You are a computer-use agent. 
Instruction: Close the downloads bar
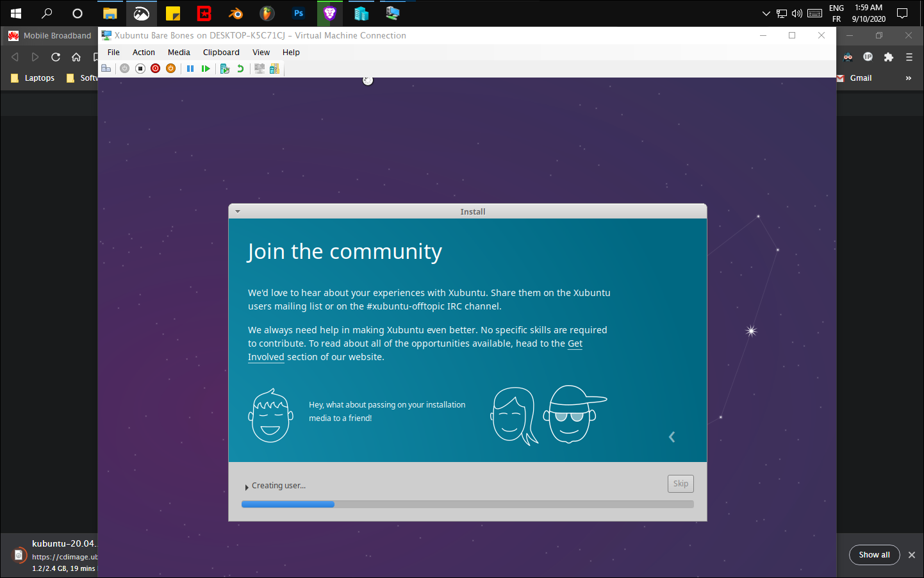pos(912,555)
